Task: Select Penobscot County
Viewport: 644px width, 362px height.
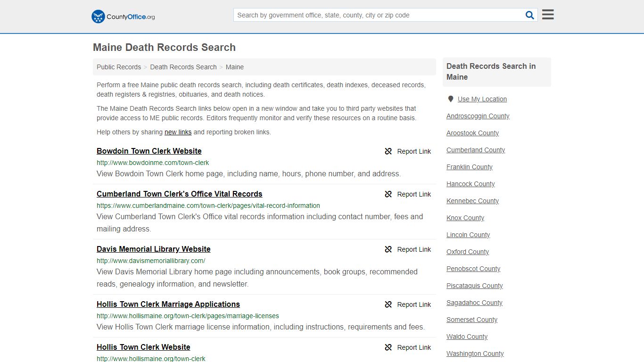Action: [473, 269]
